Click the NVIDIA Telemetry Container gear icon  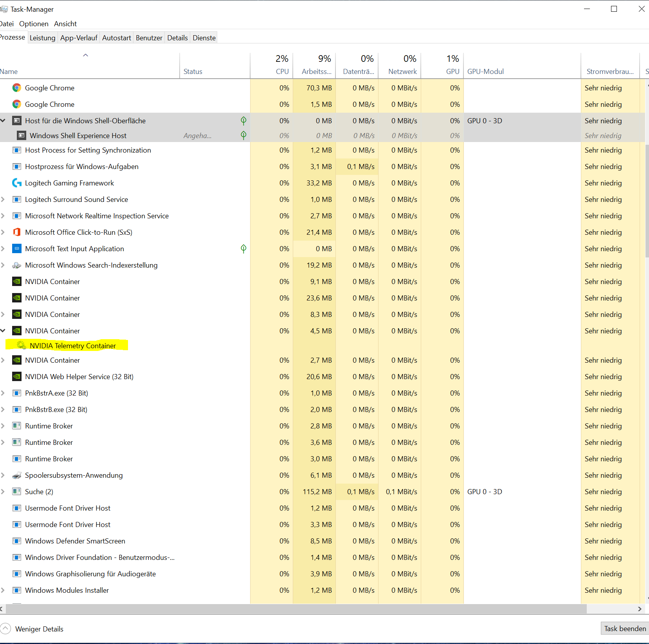tap(22, 345)
